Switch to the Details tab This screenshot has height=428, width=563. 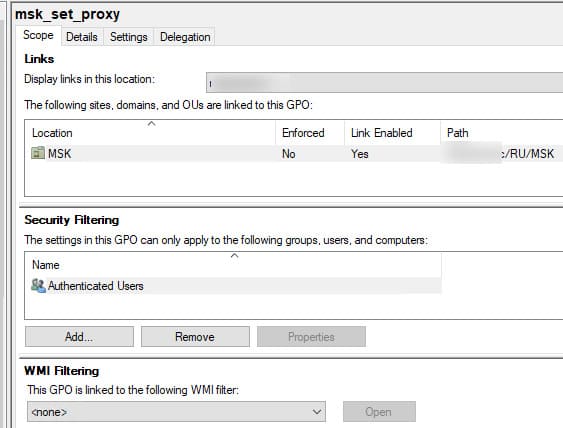point(82,37)
